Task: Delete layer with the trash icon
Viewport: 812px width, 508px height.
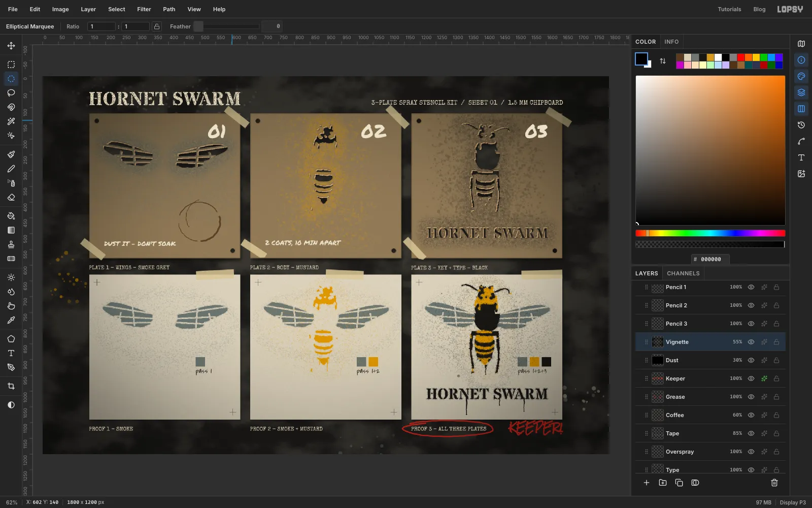Action: click(774, 483)
